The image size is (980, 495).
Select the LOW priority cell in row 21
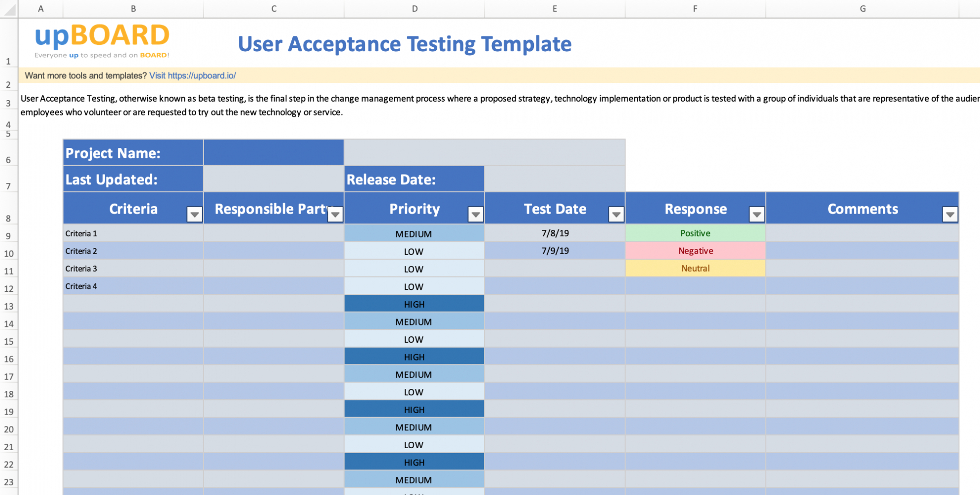coord(414,445)
